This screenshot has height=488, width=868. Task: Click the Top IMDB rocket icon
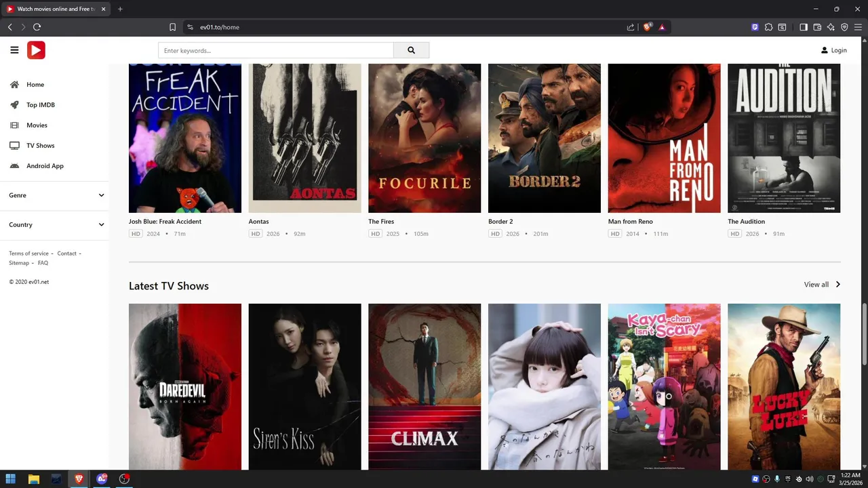point(14,105)
